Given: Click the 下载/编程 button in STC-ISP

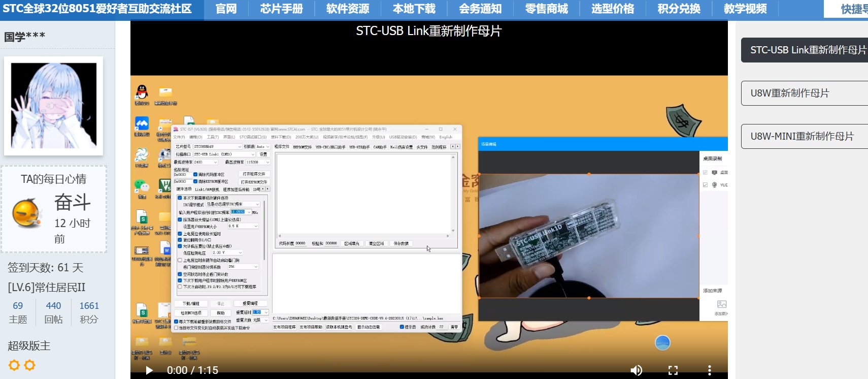Looking at the screenshot, I should coord(191,304).
